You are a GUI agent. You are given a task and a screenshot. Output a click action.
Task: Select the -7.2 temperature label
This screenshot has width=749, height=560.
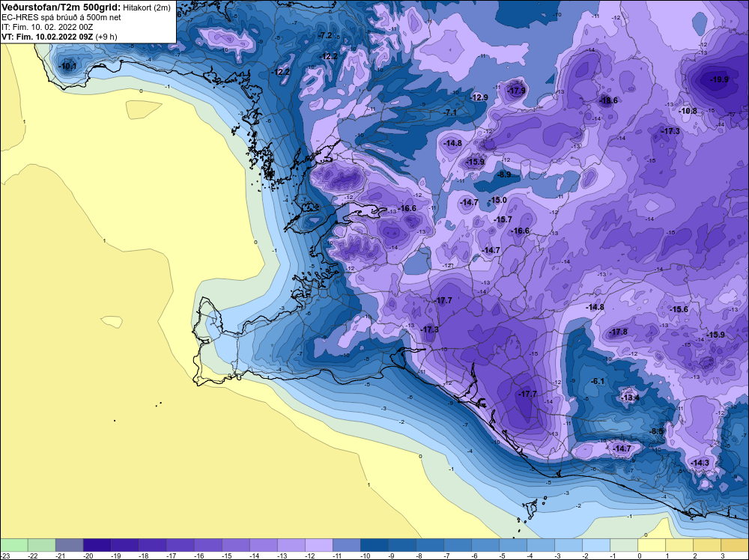tap(325, 35)
